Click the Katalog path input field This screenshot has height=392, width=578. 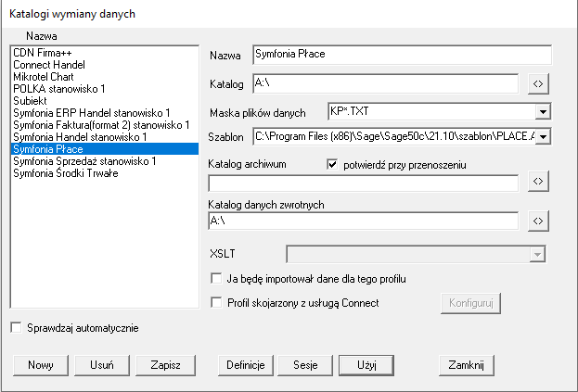(x=386, y=84)
